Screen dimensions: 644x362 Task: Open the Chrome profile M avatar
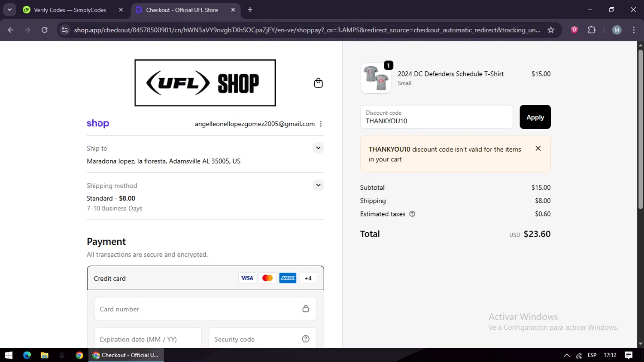(x=617, y=30)
